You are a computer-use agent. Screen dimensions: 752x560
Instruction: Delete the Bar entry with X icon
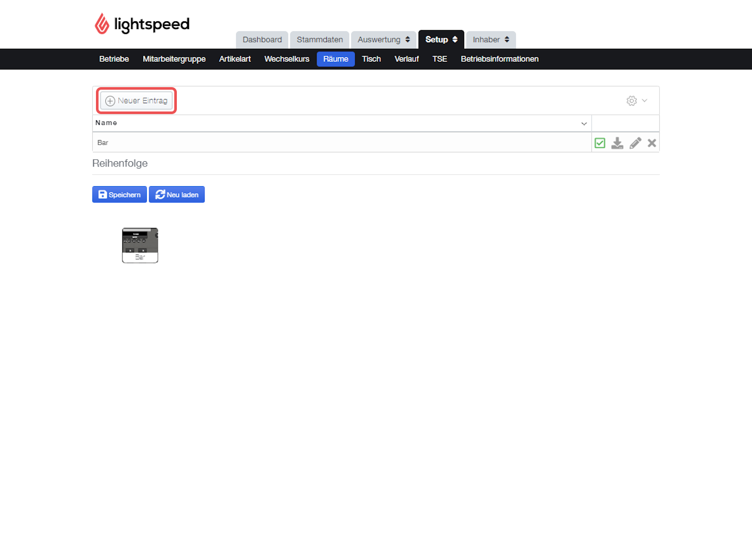click(652, 143)
